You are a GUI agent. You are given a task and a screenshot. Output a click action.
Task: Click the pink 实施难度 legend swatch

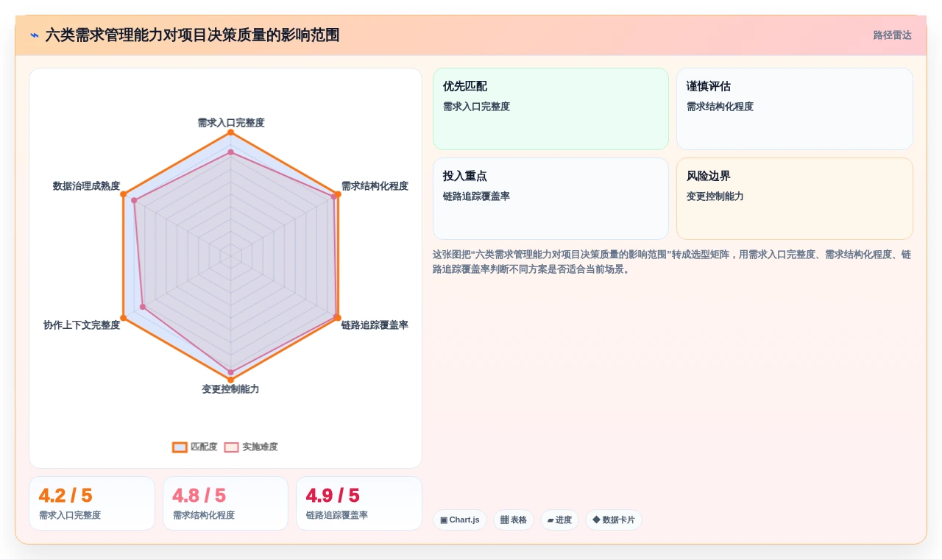(231, 447)
